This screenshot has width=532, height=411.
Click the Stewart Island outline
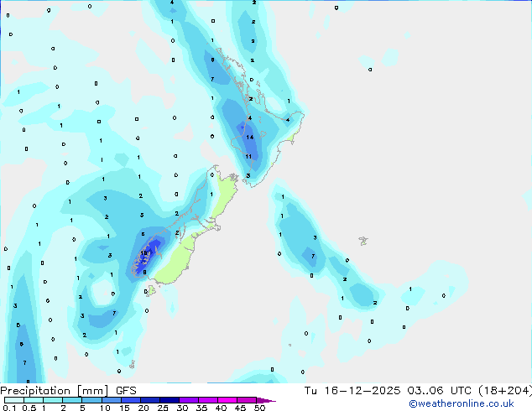tap(151, 290)
